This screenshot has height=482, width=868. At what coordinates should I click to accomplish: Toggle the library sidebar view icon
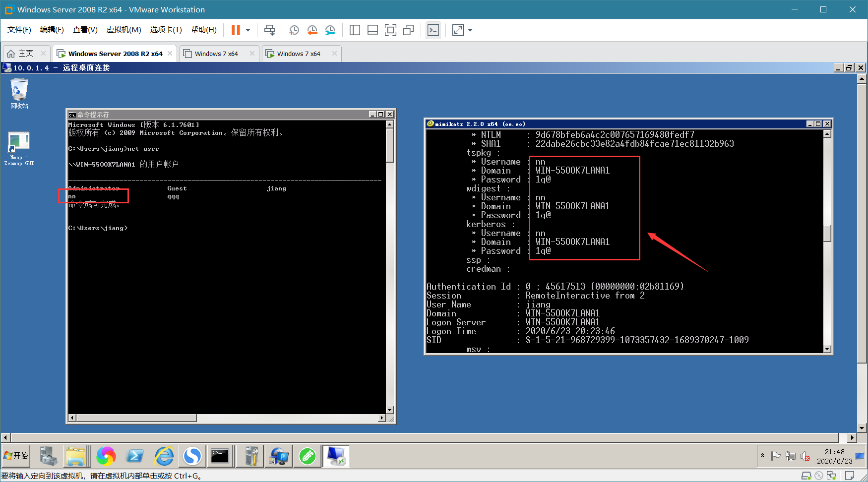355,30
